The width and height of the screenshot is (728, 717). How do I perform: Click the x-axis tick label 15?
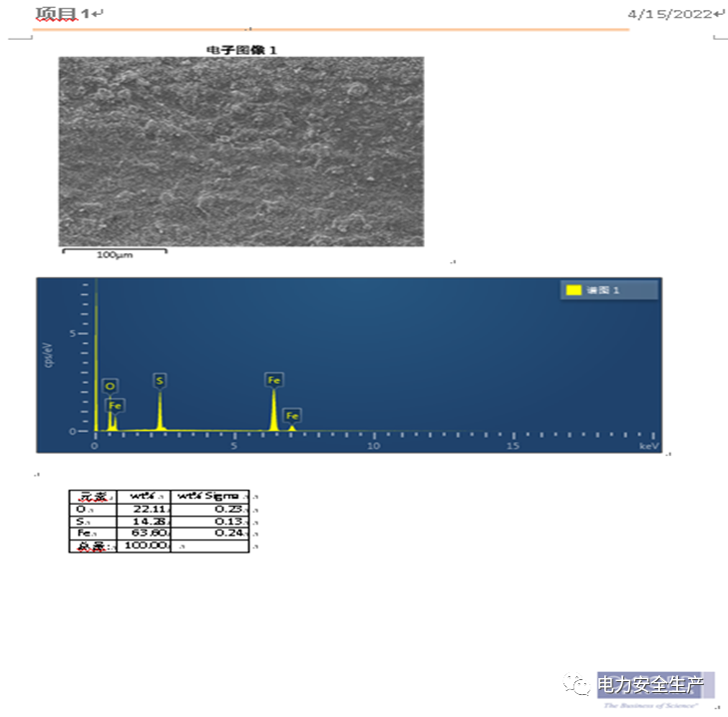coord(513,446)
